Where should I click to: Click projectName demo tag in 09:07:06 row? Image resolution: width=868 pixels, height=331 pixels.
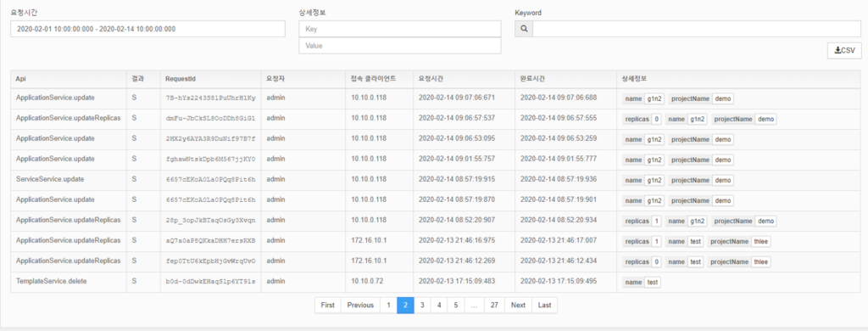pyautogui.click(x=701, y=98)
